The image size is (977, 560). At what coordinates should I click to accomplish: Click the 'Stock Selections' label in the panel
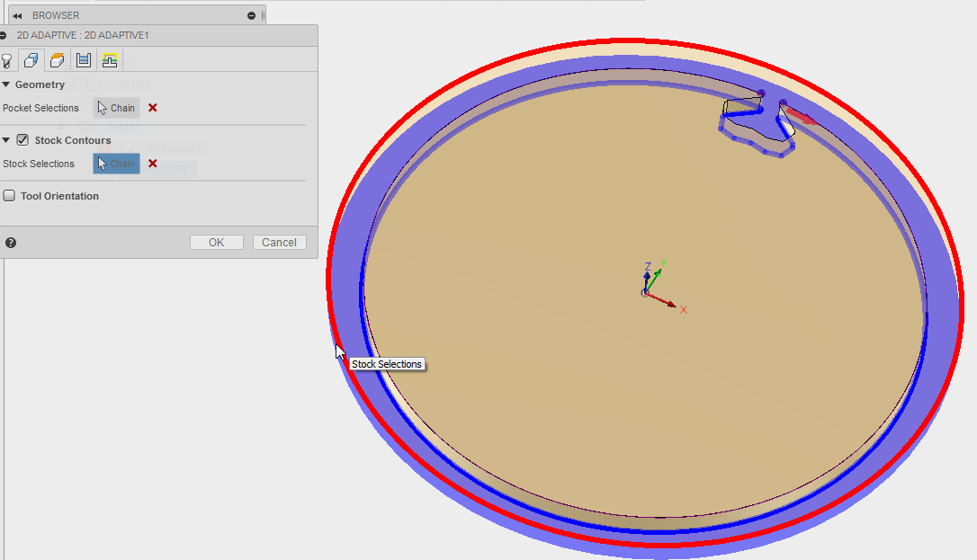point(39,164)
